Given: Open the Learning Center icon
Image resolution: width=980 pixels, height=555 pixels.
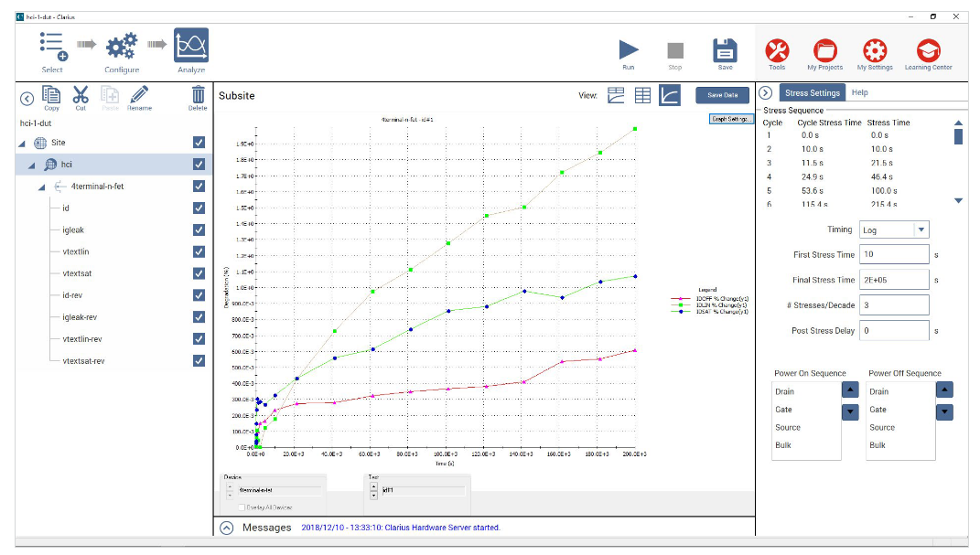Looking at the screenshot, I should click(x=929, y=50).
